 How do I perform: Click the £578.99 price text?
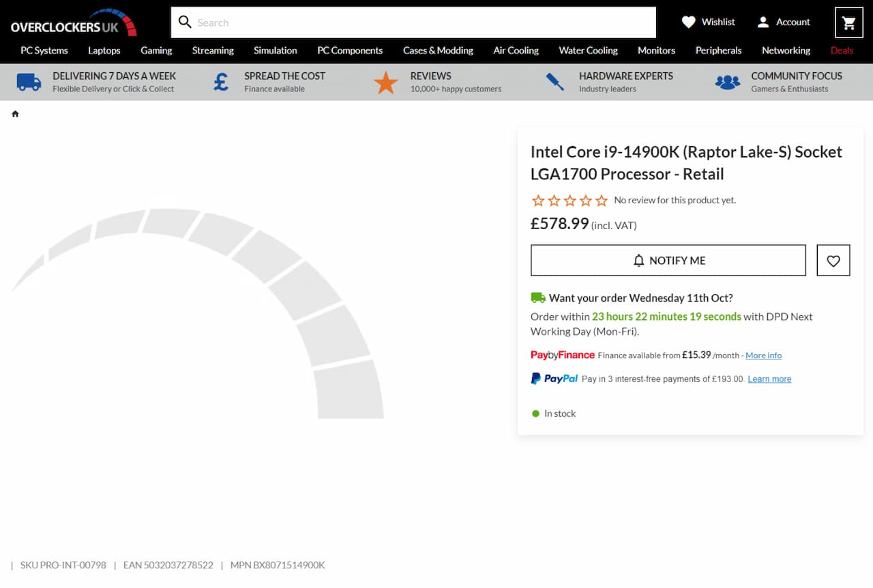[x=560, y=224]
